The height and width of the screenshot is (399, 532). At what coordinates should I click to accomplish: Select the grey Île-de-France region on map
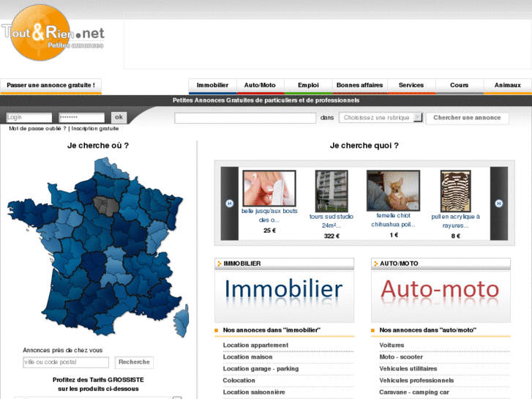106,206
